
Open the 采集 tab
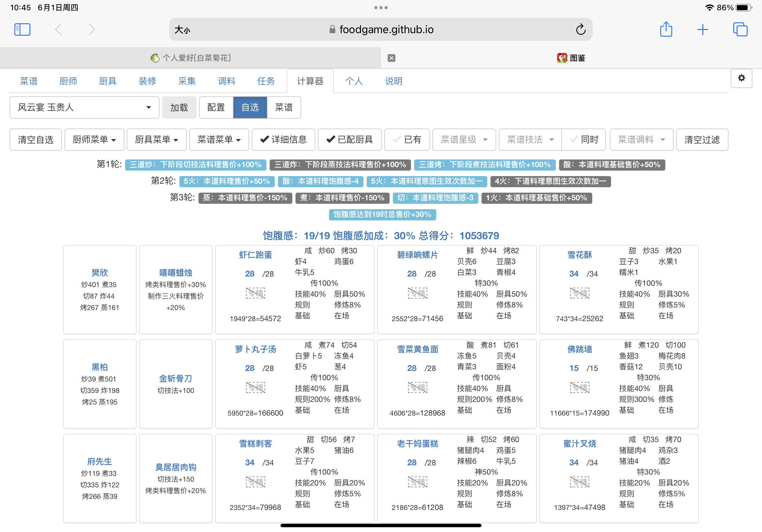pos(187,81)
